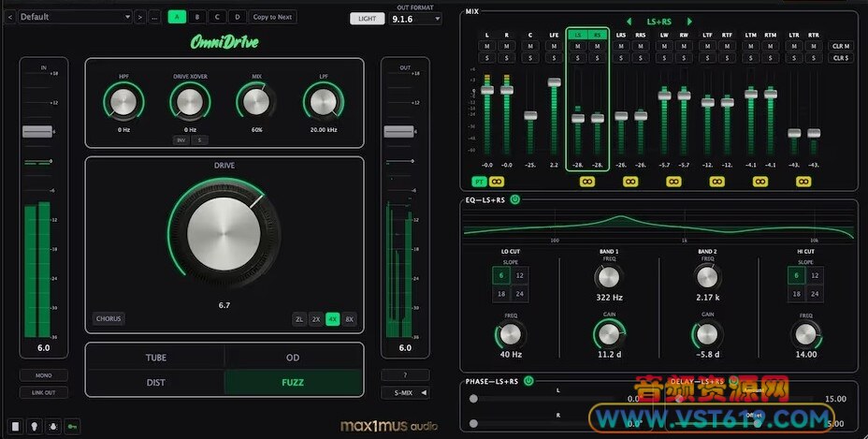Click the HPF knob
Viewport: 868px width, 439px height.
(x=123, y=102)
